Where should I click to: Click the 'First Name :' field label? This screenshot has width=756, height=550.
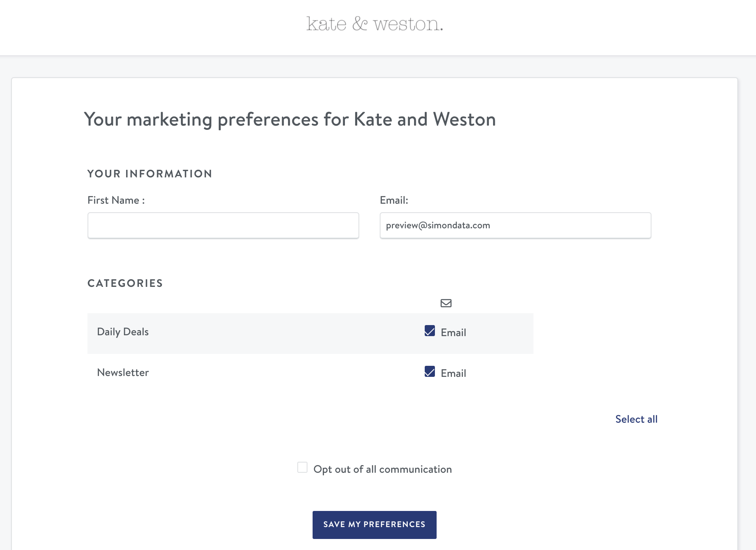(x=116, y=200)
